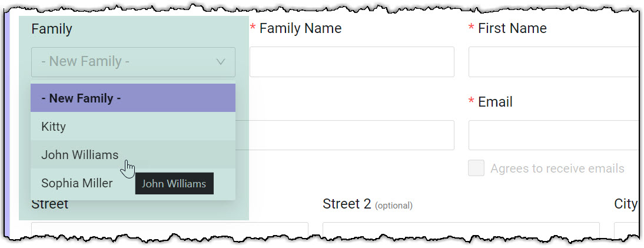Click the down chevron in the Family dropdown
Image resolution: width=644 pixels, height=248 pixels.
[x=221, y=62]
